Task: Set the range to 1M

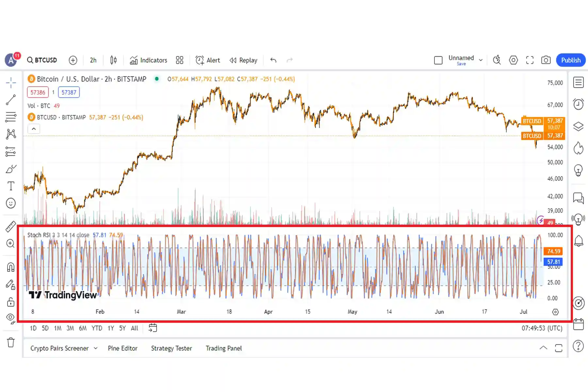Action: (x=57, y=328)
